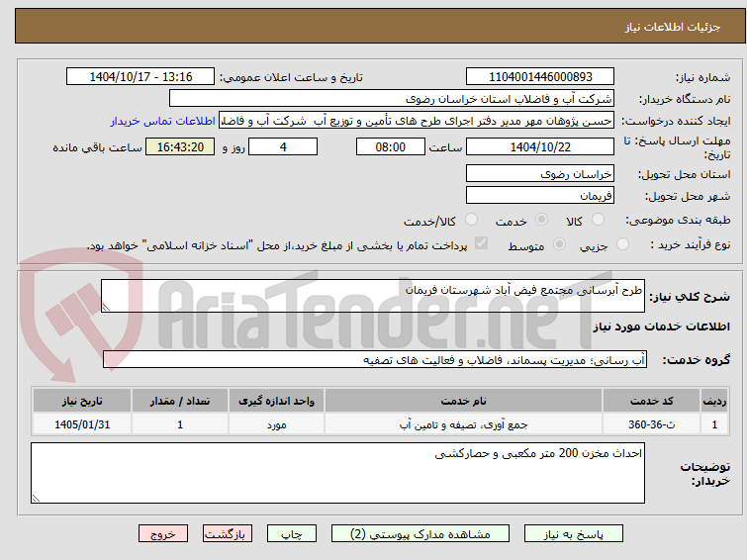This screenshot has width=747, height=560.
Task: Click the row number cell 1 under ردیف
Action: 714,424
